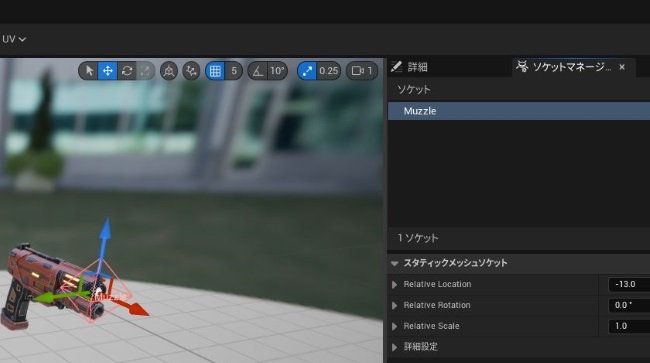Activate the Select mode arrow tool

[x=89, y=71]
